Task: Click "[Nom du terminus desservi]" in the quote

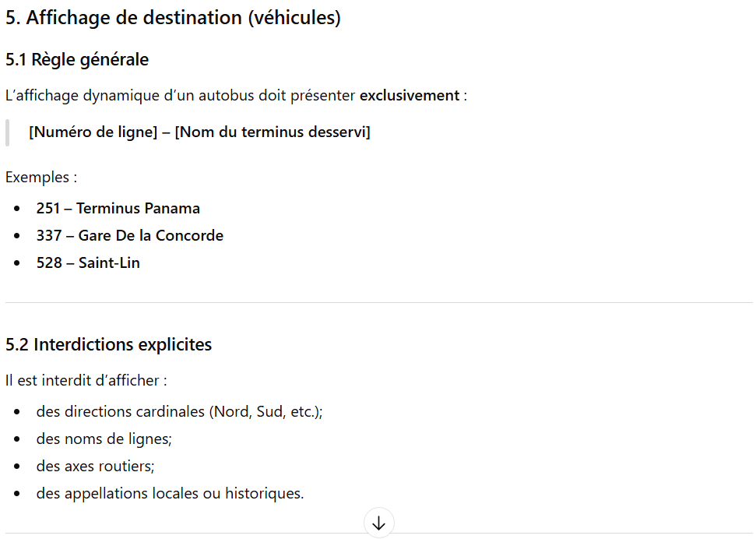Action: click(273, 132)
